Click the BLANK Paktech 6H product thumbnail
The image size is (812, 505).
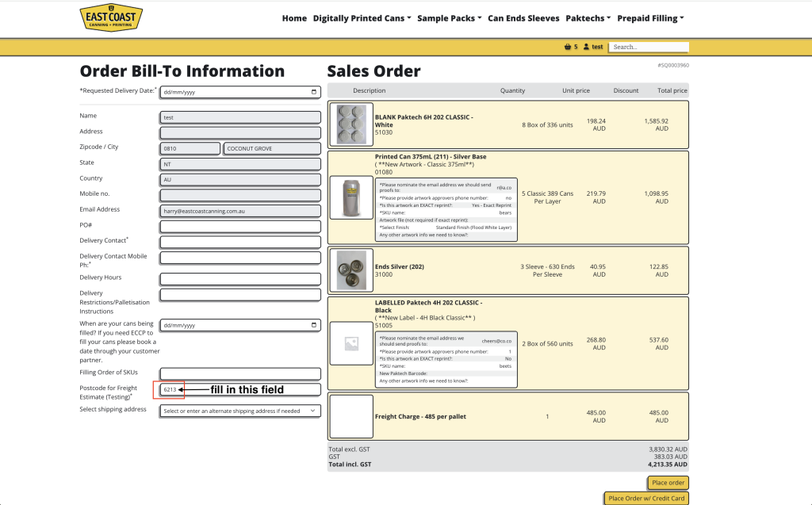point(351,124)
